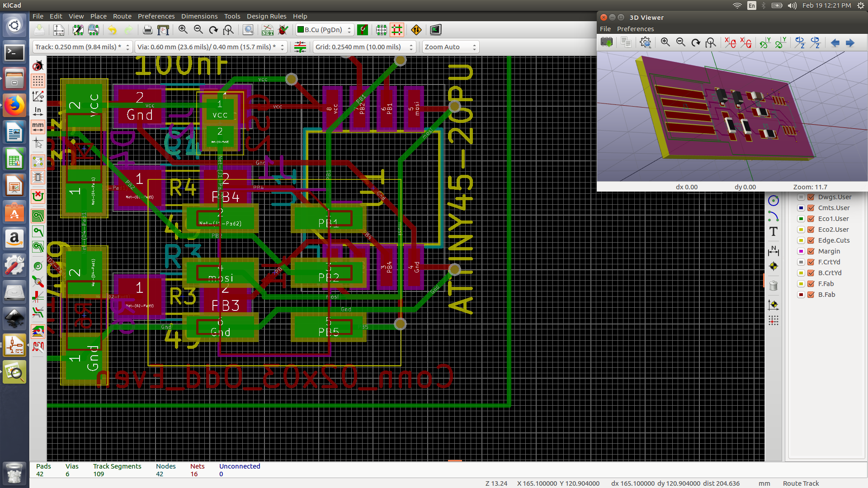Viewport: 868px width, 488px height.
Task: Open the Route menu
Action: click(122, 16)
